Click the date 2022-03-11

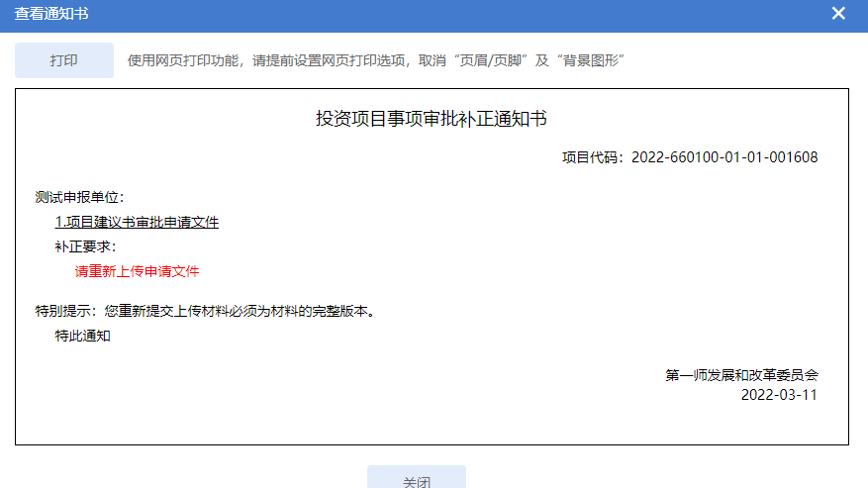[x=779, y=394]
